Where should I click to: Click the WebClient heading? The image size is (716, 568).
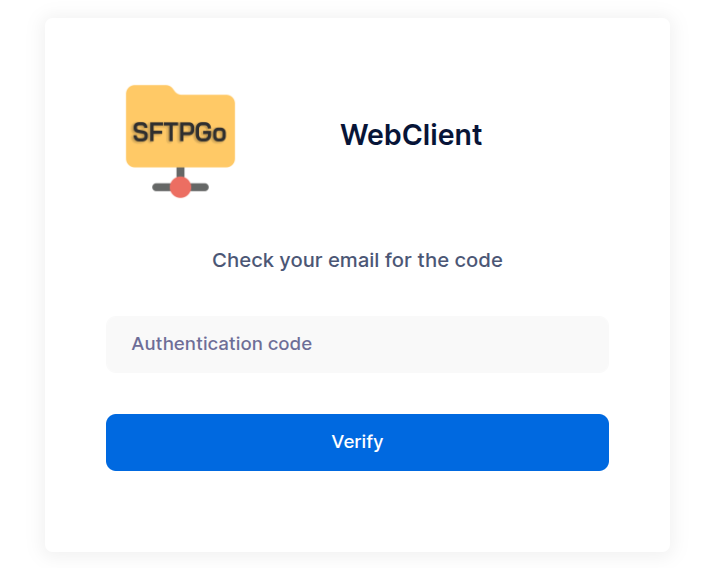[x=411, y=135]
